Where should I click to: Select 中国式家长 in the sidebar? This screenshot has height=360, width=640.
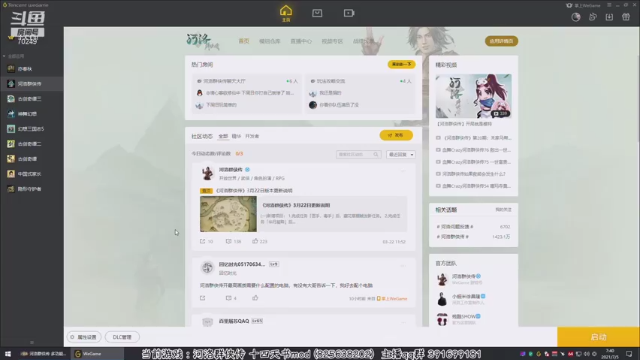click(x=32, y=174)
